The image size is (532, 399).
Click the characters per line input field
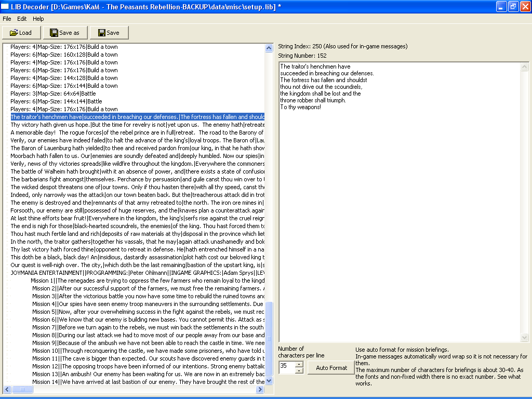click(286, 368)
